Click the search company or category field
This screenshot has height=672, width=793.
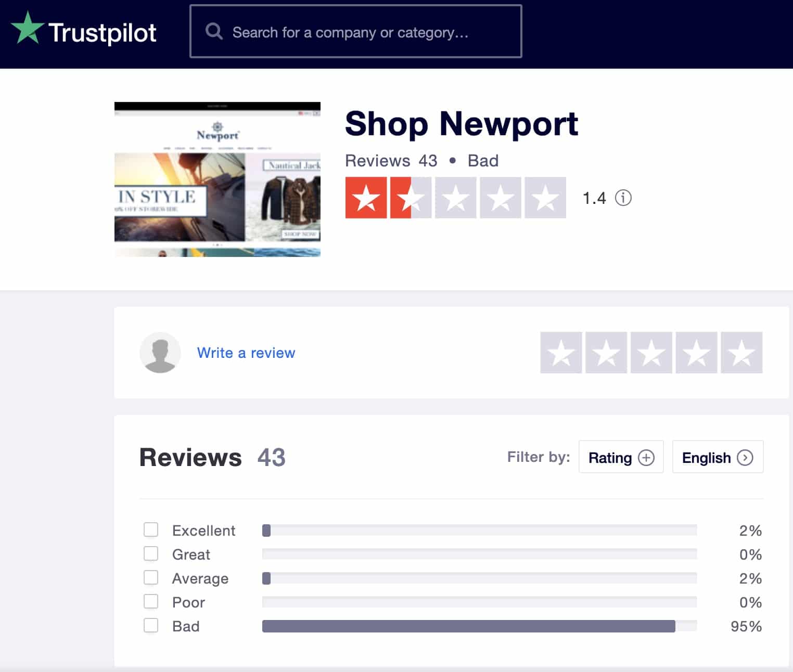[356, 31]
